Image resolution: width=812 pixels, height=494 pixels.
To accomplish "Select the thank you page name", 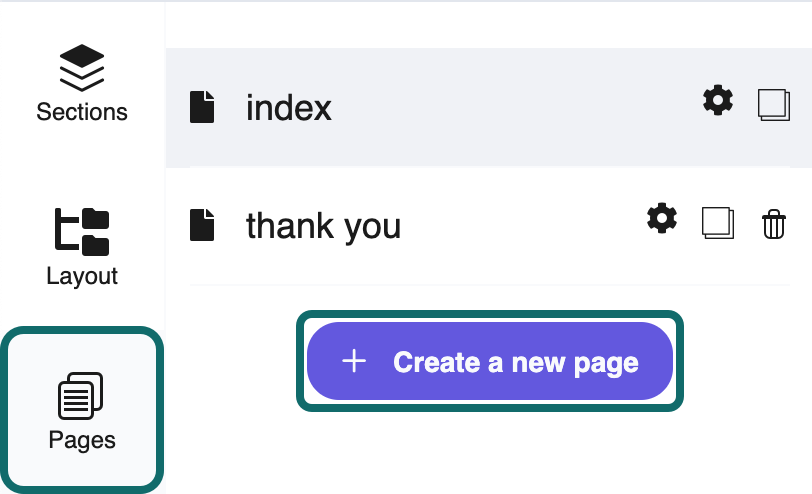I will (x=323, y=226).
